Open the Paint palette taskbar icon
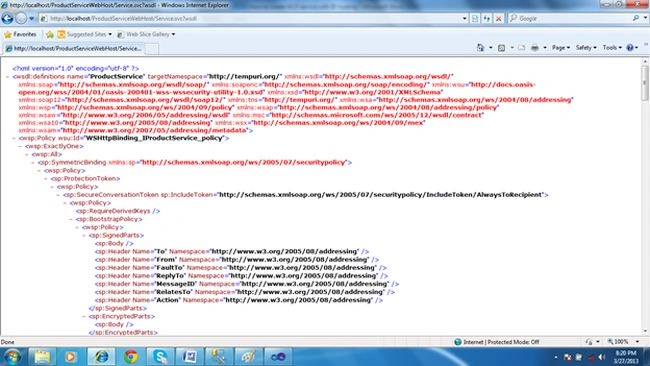This screenshot has height=366, width=650. pos(248,356)
